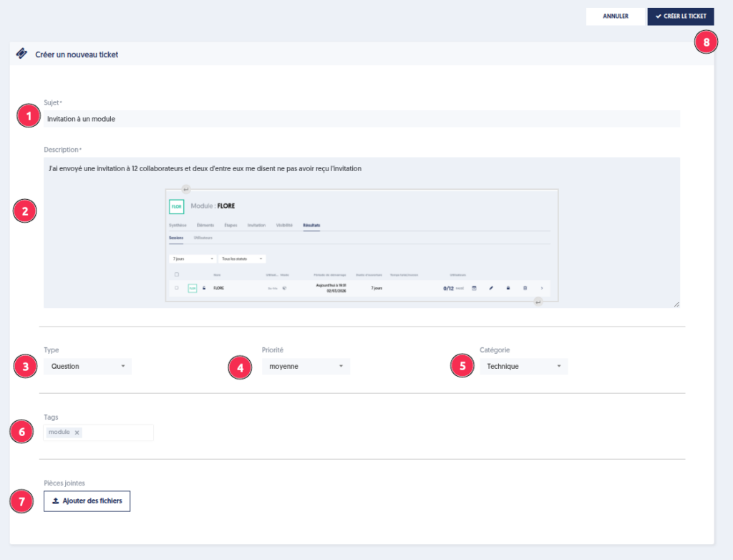Click the Description resize handle in the corner
The image size is (733, 560).
676,304
